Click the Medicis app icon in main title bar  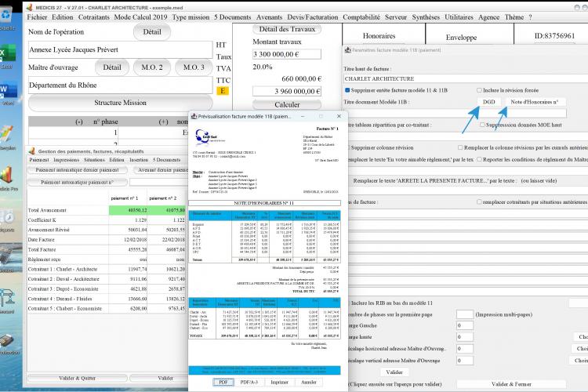(x=29, y=7)
